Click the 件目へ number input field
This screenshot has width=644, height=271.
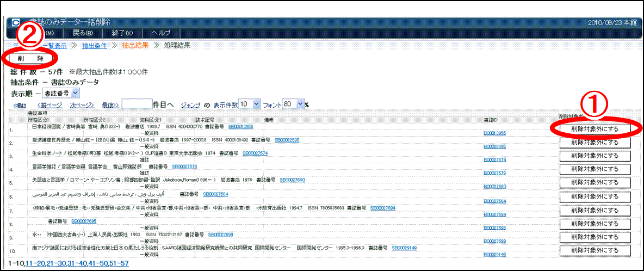tap(137, 104)
